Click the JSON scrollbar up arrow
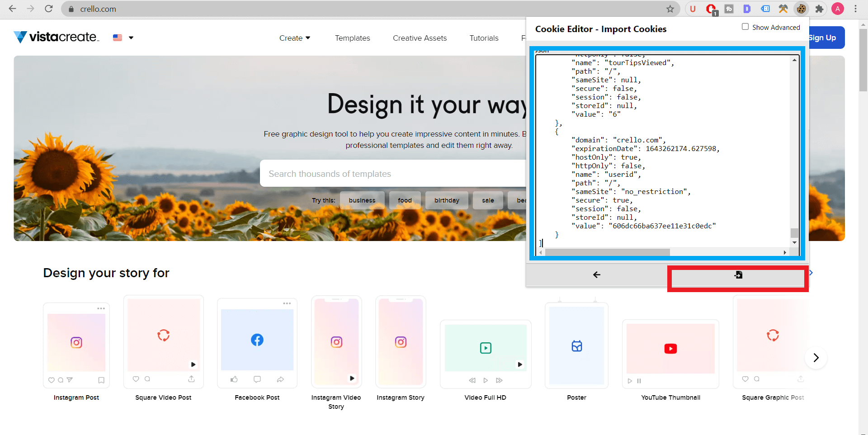The width and height of the screenshot is (868, 435). [x=794, y=60]
